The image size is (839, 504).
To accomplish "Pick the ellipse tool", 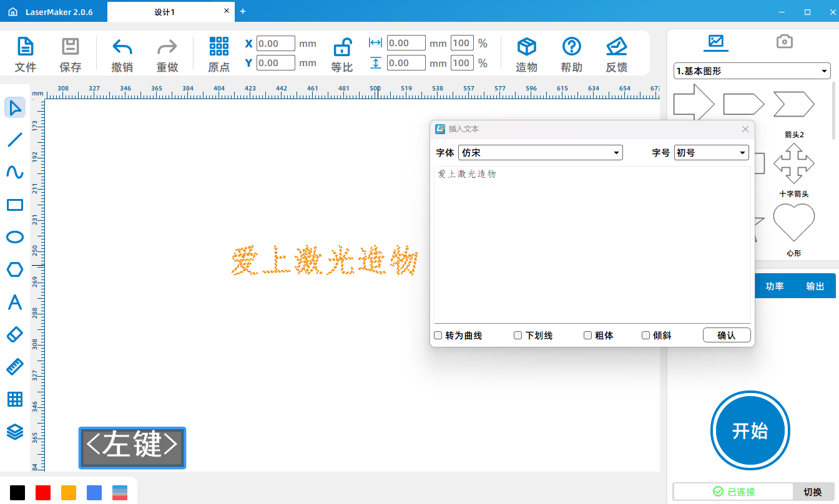I will [15, 237].
